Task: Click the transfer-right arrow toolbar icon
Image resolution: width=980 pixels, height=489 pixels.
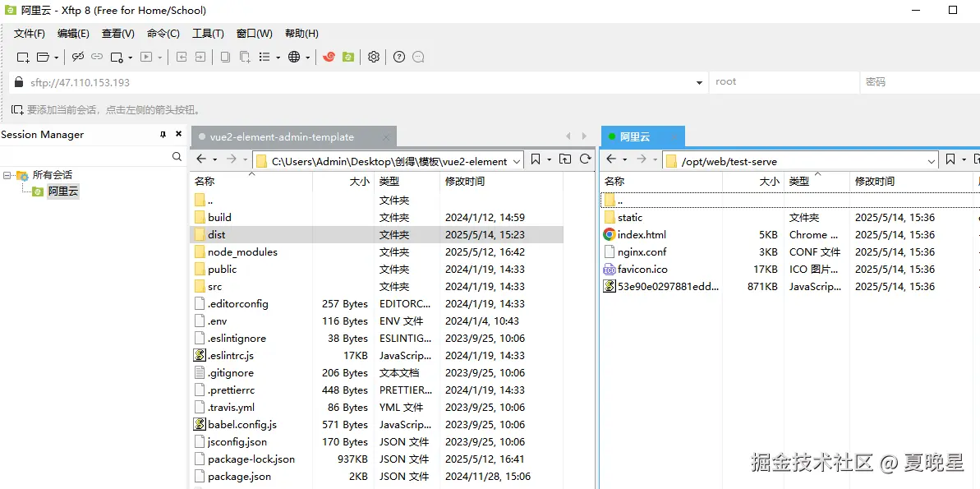Action: [200, 57]
